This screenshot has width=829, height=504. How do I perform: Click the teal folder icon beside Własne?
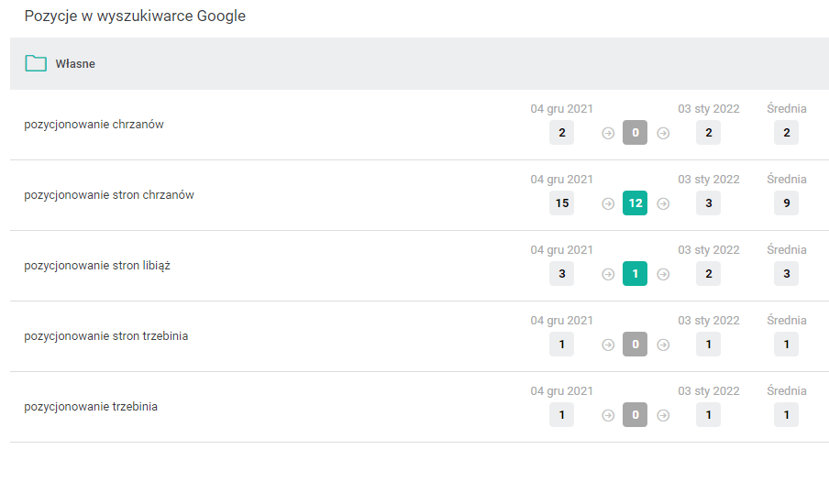pos(36,64)
